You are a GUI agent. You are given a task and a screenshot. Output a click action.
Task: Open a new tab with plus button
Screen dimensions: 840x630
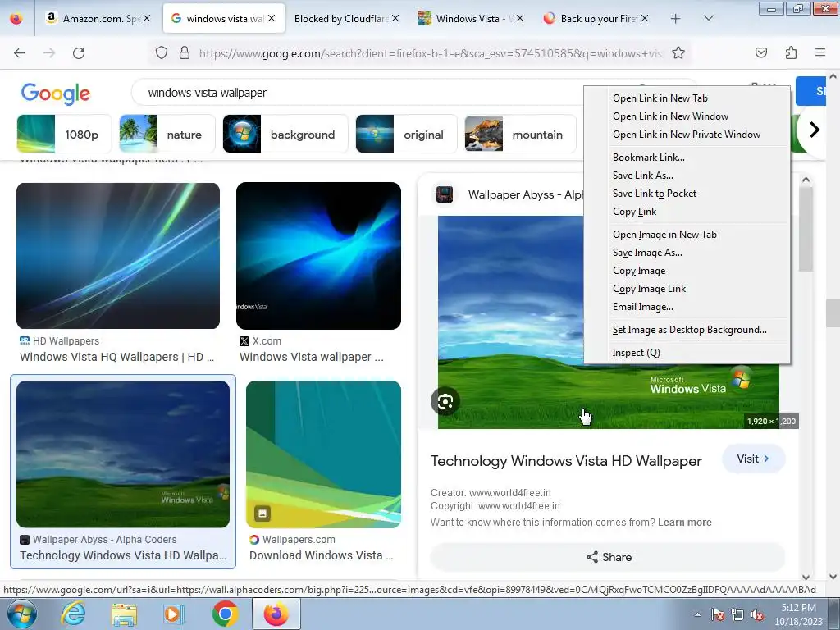pos(676,18)
